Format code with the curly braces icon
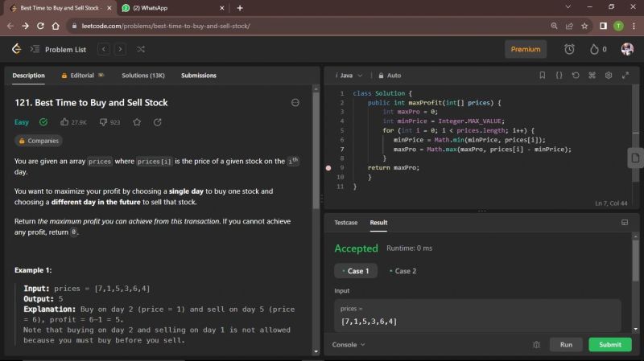This screenshot has width=644, height=361. coord(559,76)
